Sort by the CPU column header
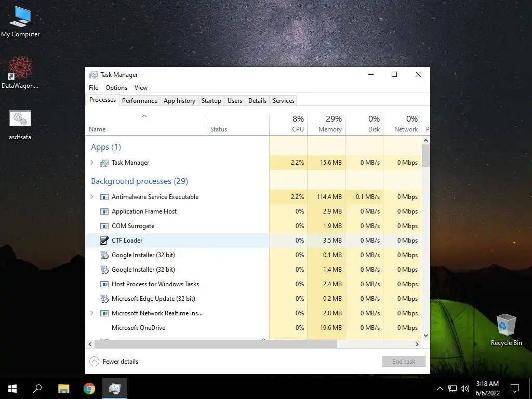Screen dimensions: 532x399 pos(288,124)
